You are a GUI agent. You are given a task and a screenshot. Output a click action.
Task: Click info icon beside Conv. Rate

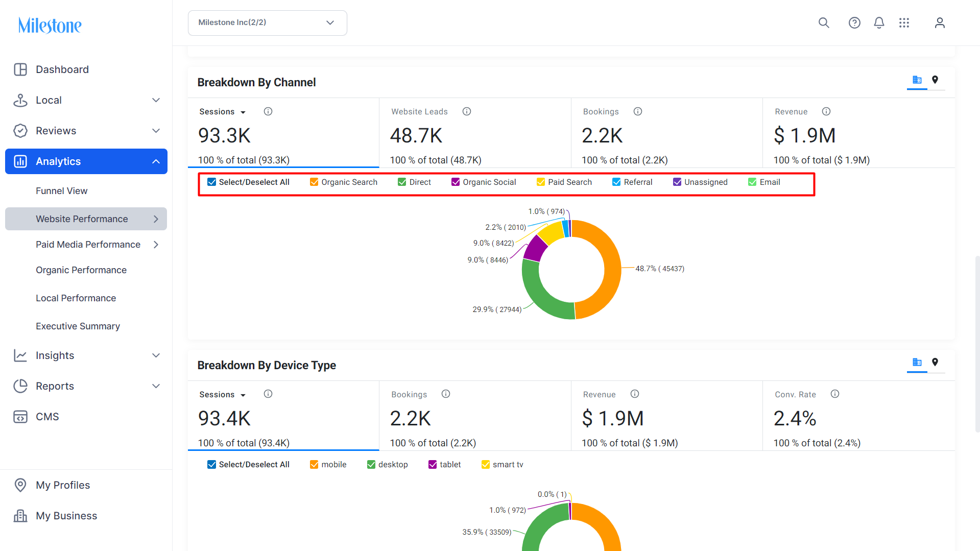834,394
